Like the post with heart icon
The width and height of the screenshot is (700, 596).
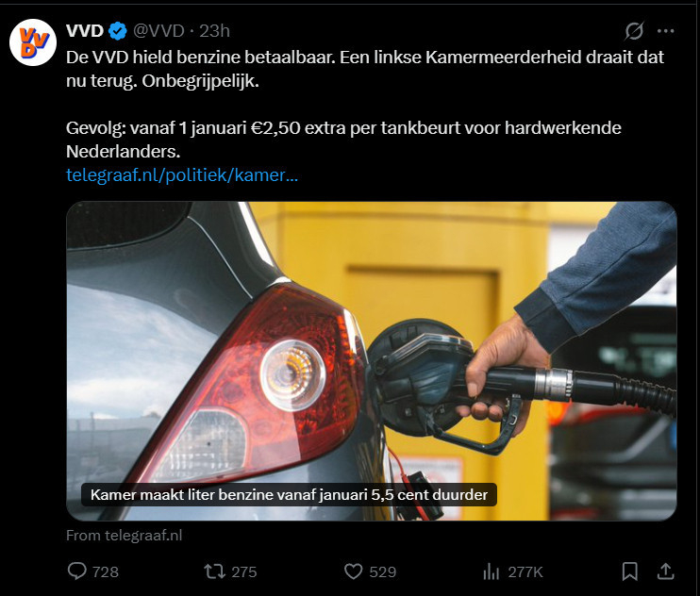(x=353, y=571)
